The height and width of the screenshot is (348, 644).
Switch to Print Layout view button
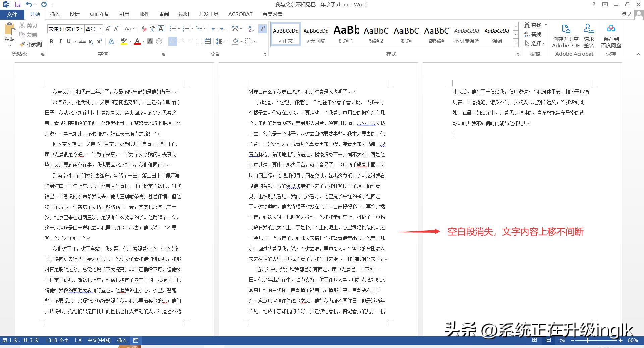548,340
